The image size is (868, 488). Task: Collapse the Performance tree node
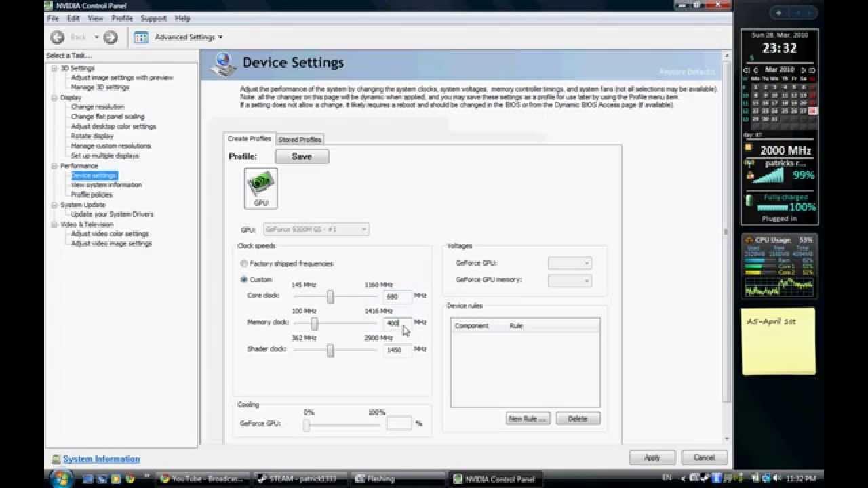point(54,165)
